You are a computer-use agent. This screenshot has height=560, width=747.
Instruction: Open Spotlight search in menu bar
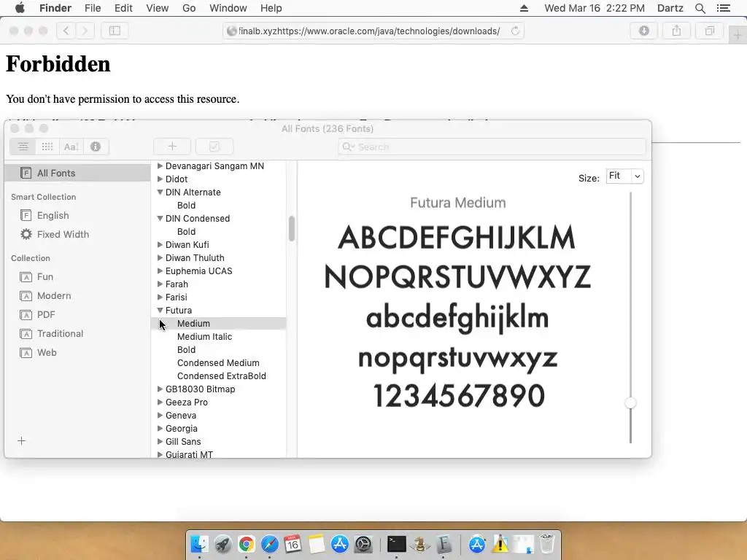pos(700,8)
